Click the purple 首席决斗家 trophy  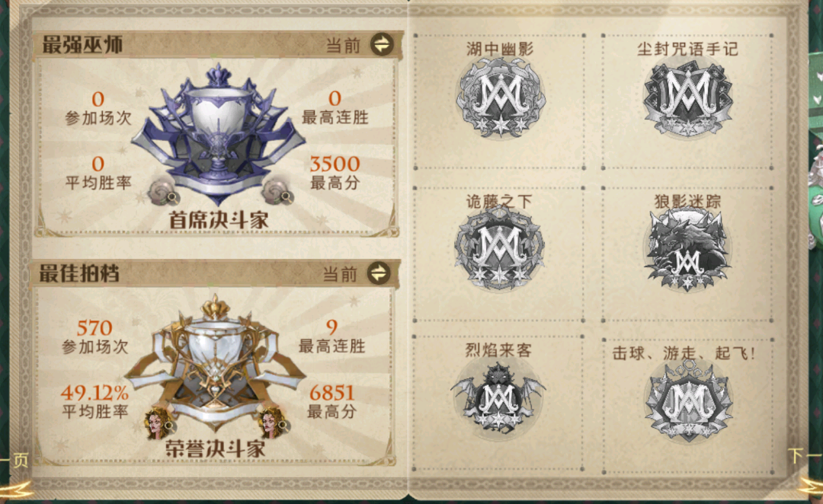[218, 132]
